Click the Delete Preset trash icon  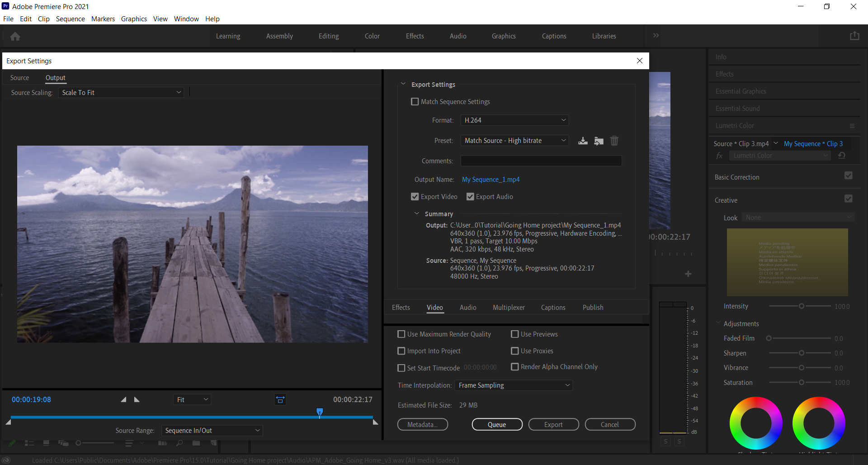pos(614,141)
